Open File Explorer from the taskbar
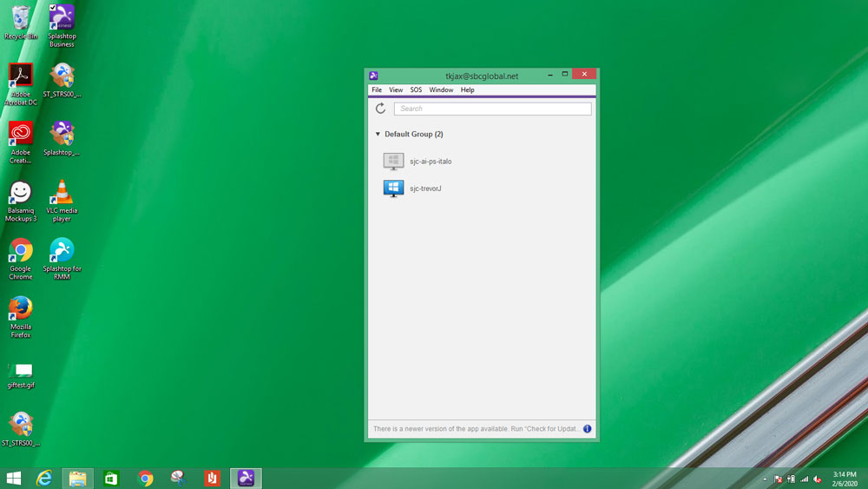The height and width of the screenshot is (489, 868). pyautogui.click(x=77, y=478)
